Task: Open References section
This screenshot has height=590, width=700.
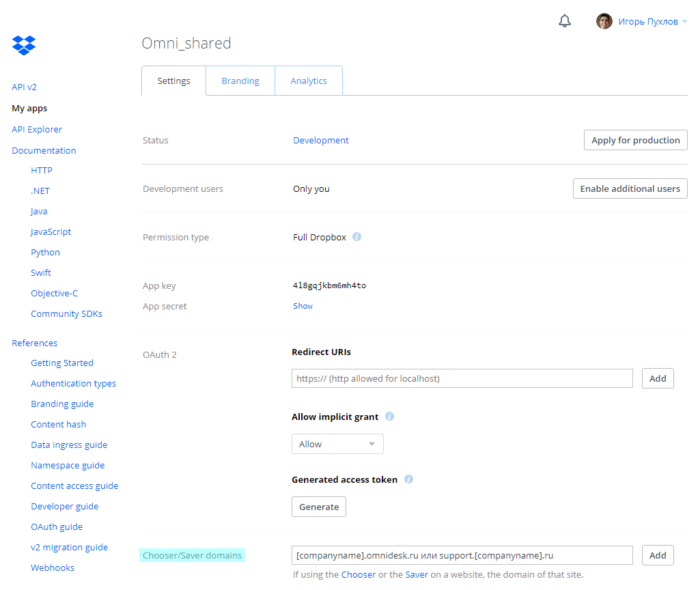Action: click(34, 343)
